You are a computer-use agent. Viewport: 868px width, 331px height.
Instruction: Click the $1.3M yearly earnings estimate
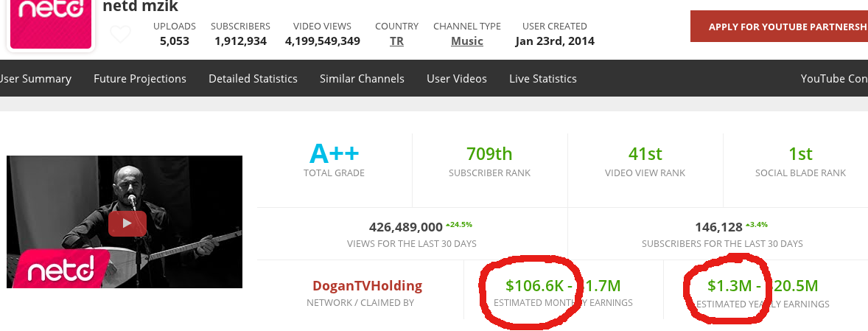point(729,285)
